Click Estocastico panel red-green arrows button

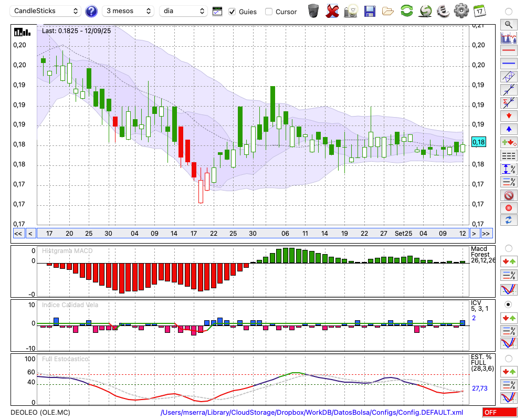509,371
